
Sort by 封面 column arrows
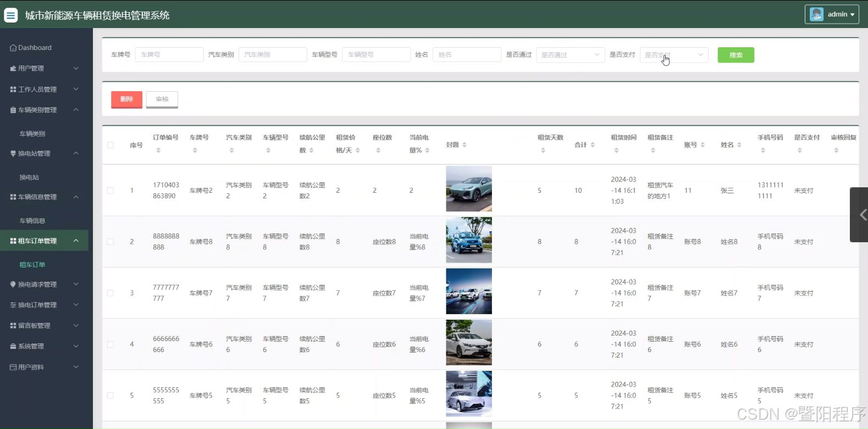(x=465, y=145)
